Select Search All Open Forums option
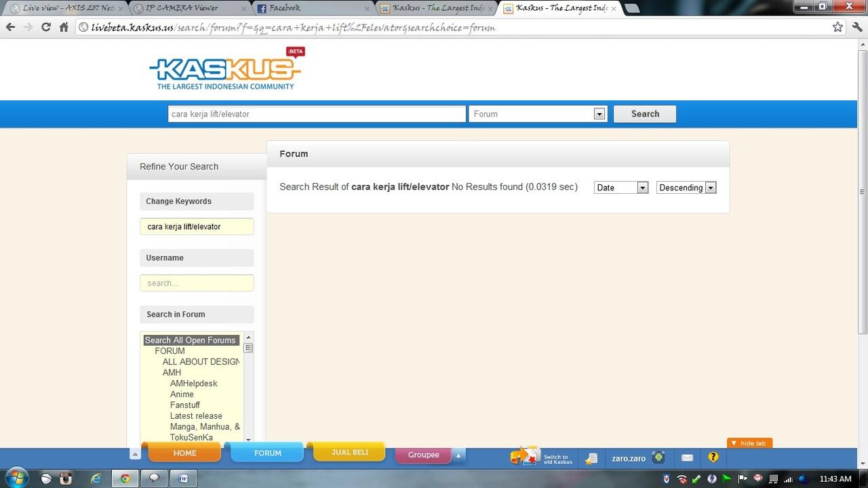 pyautogui.click(x=191, y=340)
